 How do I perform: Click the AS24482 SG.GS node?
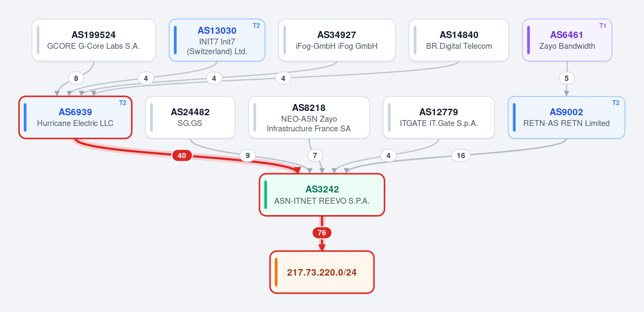(x=190, y=117)
